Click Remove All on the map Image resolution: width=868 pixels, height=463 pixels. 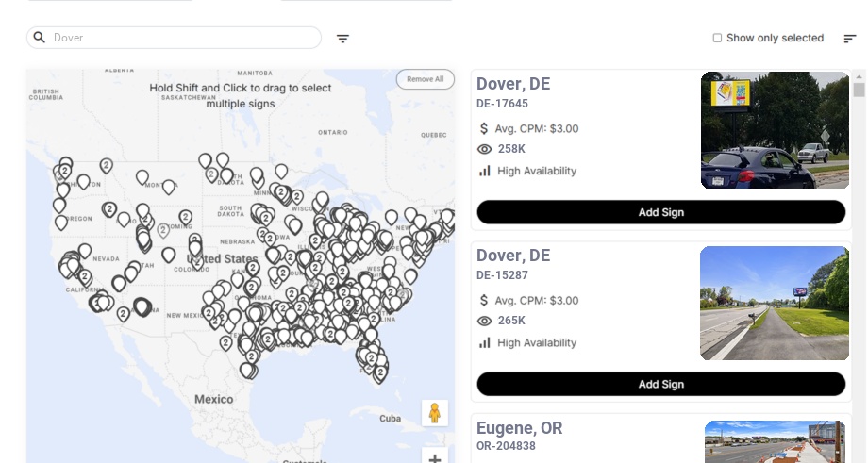point(426,79)
